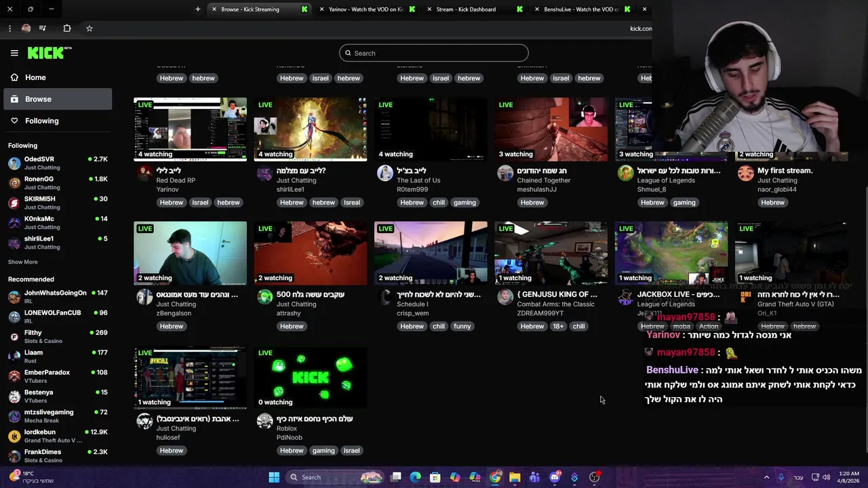Open Following in the Kick sidebar
Image resolution: width=868 pixels, height=488 pixels.
59,121
